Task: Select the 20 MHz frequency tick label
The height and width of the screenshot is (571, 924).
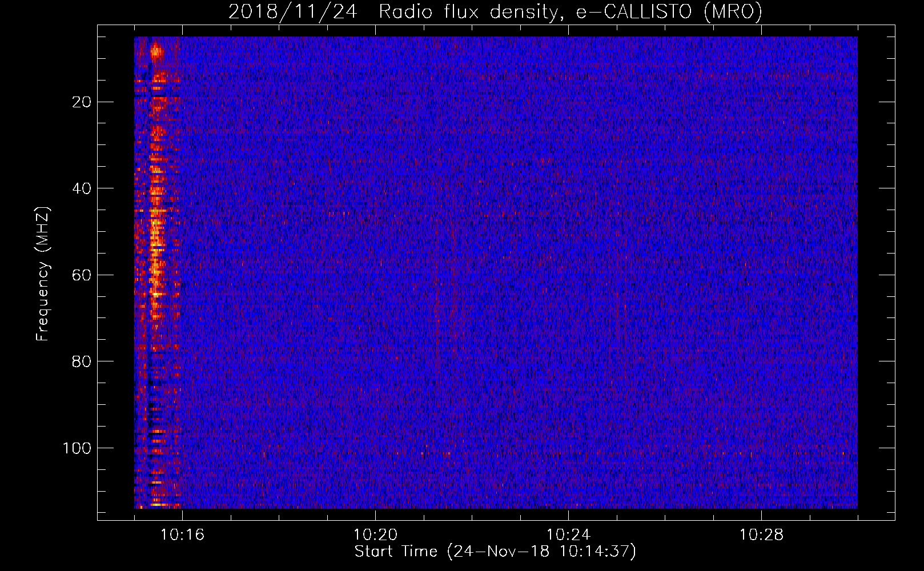Action: pyautogui.click(x=82, y=102)
